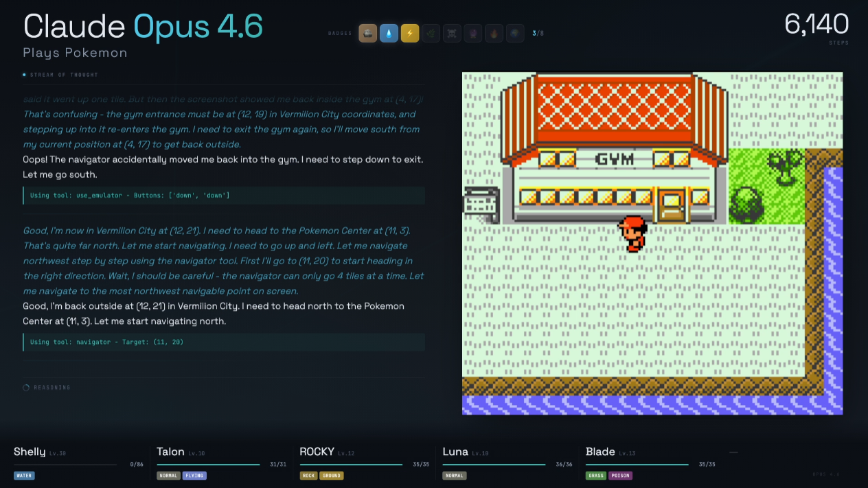The height and width of the screenshot is (488, 868).
Task: Click the use_emulator down, down tool call
Action: click(x=224, y=196)
